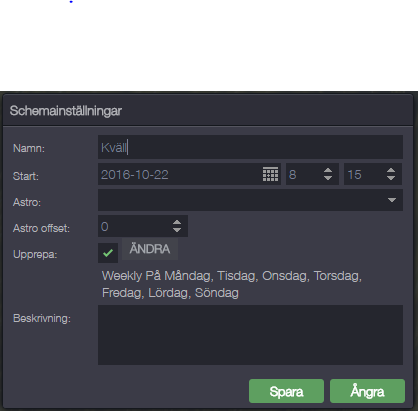418x411 pixels.
Task: Open the Astro dropdown list
Action: click(x=392, y=200)
